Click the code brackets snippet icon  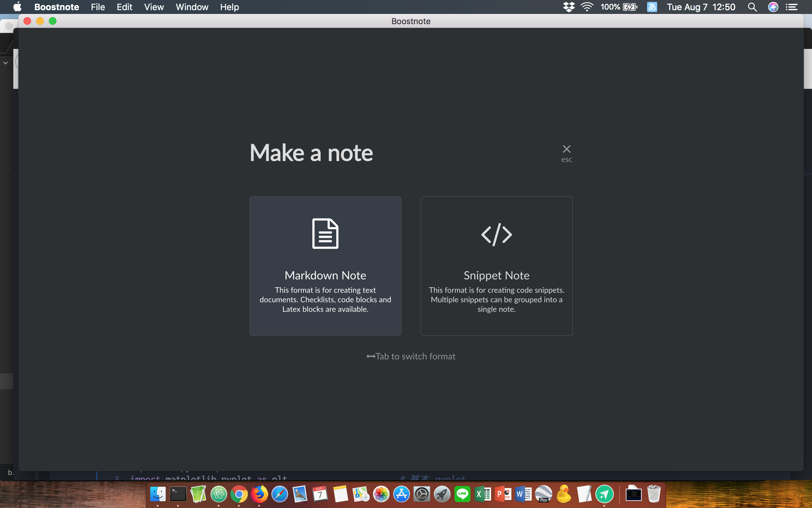coord(496,234)
